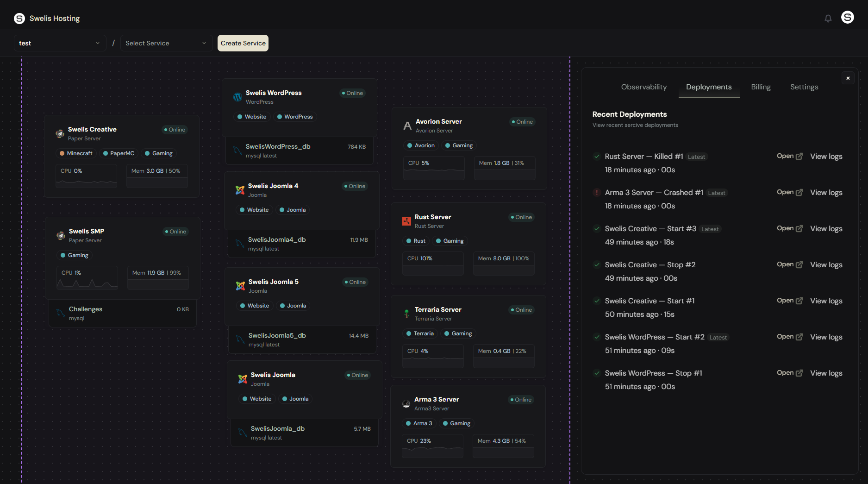Click the Joomla icon on Swelis Joomla 4
Image resolution: width=868 pixels, height=484 pixels.
(x=240, y=190)
